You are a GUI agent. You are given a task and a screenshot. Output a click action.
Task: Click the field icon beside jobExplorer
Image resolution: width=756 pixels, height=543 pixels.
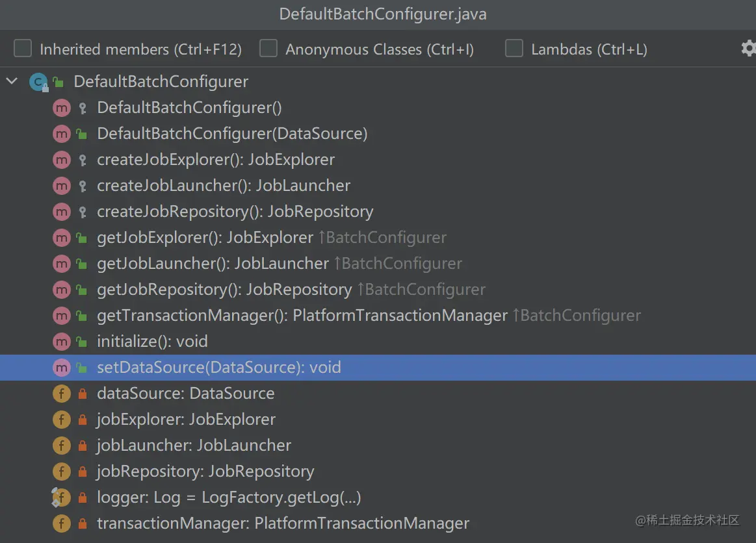61,420
